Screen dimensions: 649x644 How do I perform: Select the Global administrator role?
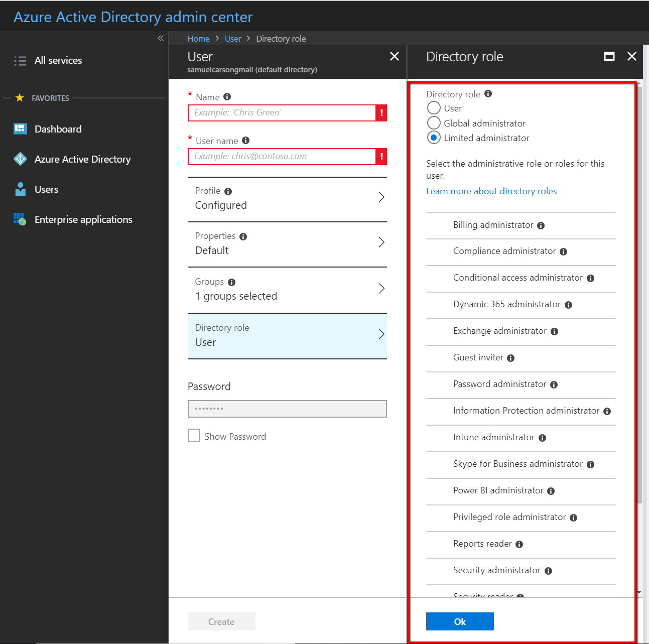[x=433, y=122]
